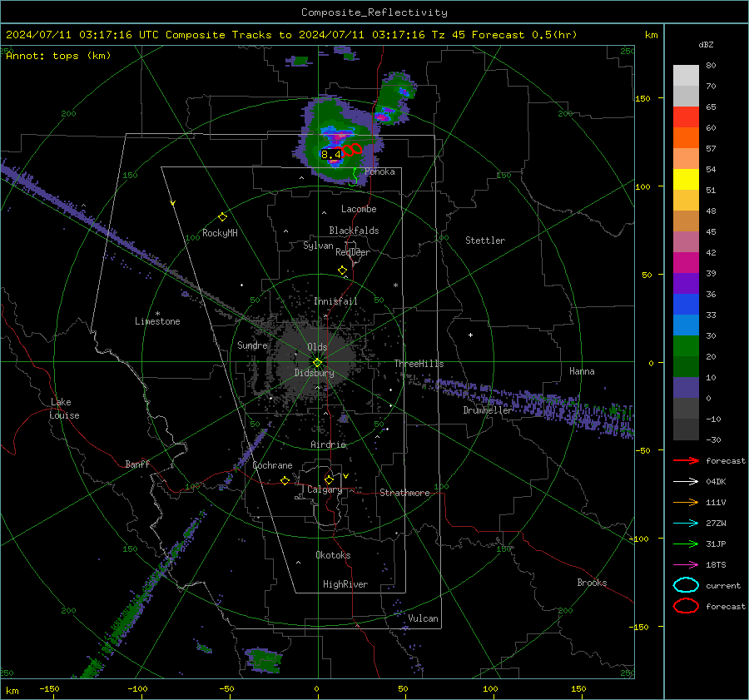The image size is (749, 700).
Task: Click the RedDeer city label
Action: [x=353, y=252]
